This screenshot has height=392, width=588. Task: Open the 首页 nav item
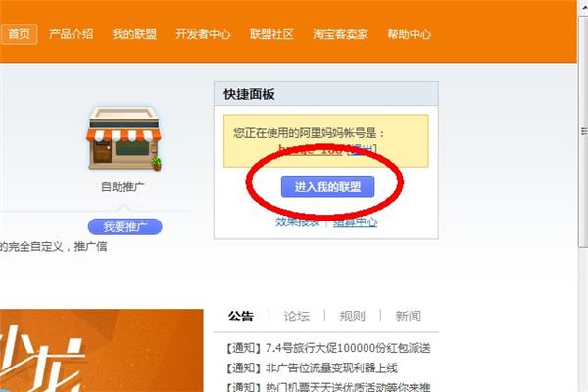point(19,34)
